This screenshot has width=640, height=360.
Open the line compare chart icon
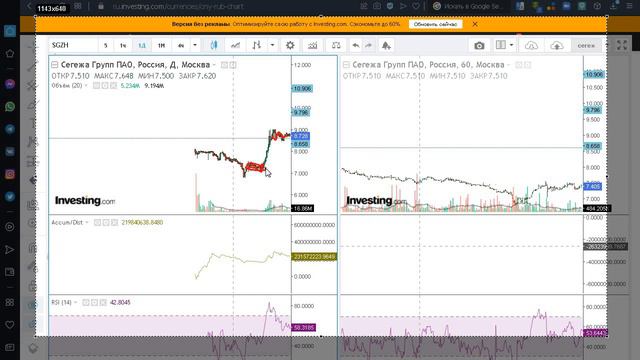[x=236, y=45]
